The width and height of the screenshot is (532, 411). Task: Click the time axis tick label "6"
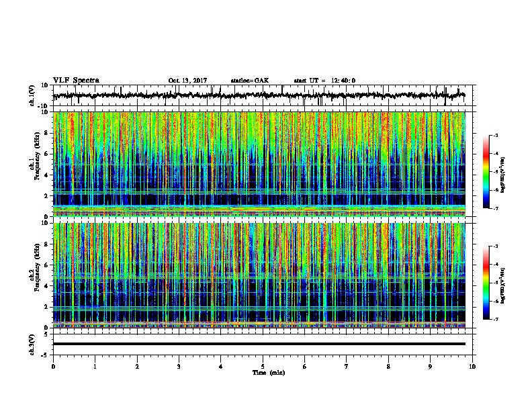click(305, 367)
